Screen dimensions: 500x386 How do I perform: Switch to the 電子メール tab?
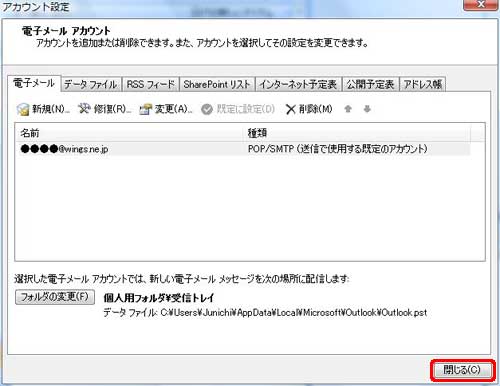point(34,83)
